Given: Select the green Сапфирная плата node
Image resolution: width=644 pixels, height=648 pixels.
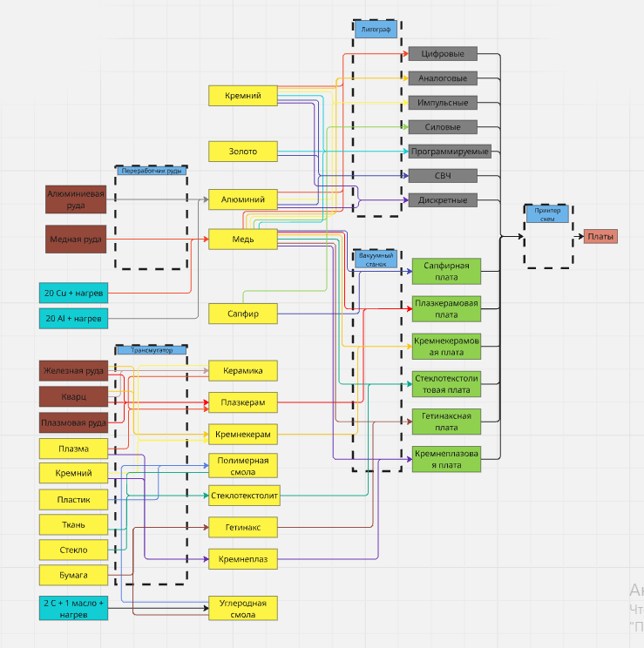Looking at the screenshot, I should [x=446, y=271].
